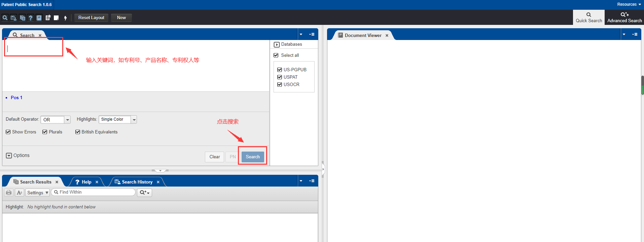644x242 pixels.
Task: Click the text size icon in results toolbar
Action: [20, 193]
